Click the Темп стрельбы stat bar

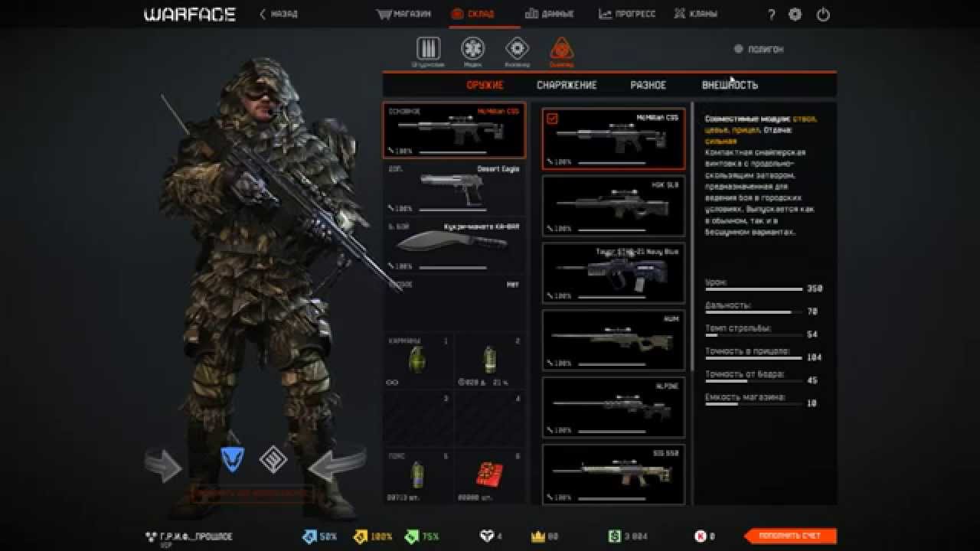[753, 335]
